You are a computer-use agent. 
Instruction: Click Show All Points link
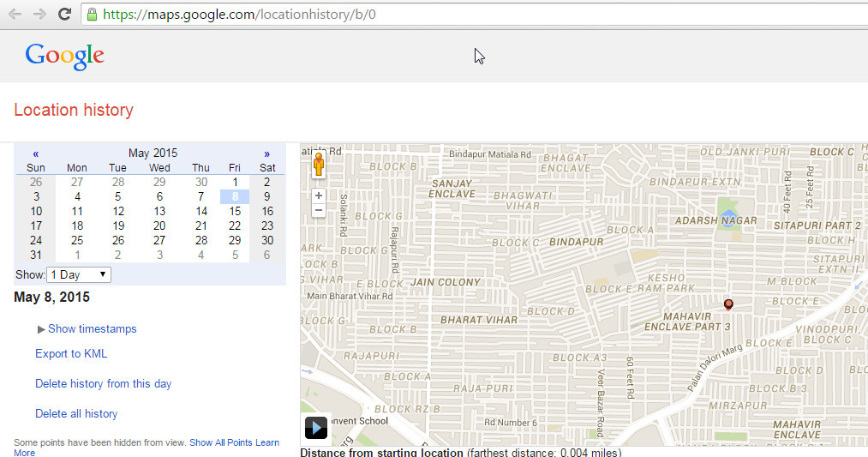coord(221,442)
